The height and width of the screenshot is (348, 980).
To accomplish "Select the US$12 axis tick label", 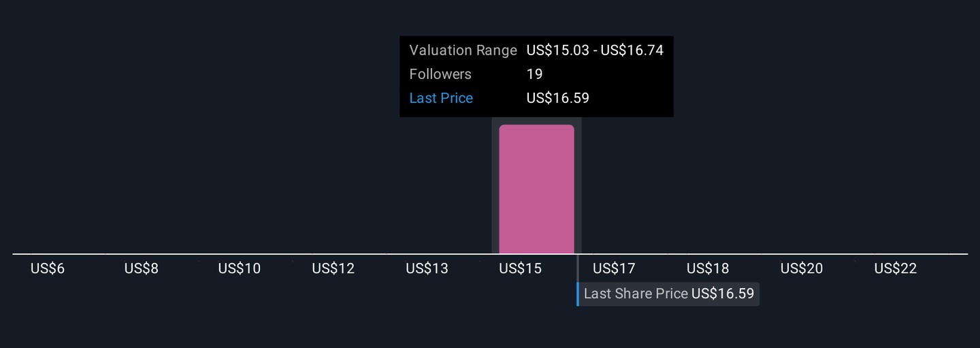I will (x=333, y=269).
